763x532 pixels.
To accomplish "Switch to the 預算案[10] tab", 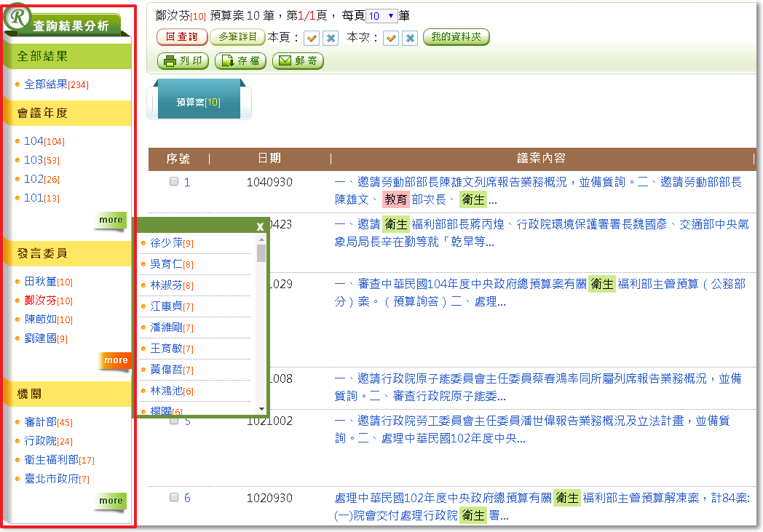I will point(199,103).
